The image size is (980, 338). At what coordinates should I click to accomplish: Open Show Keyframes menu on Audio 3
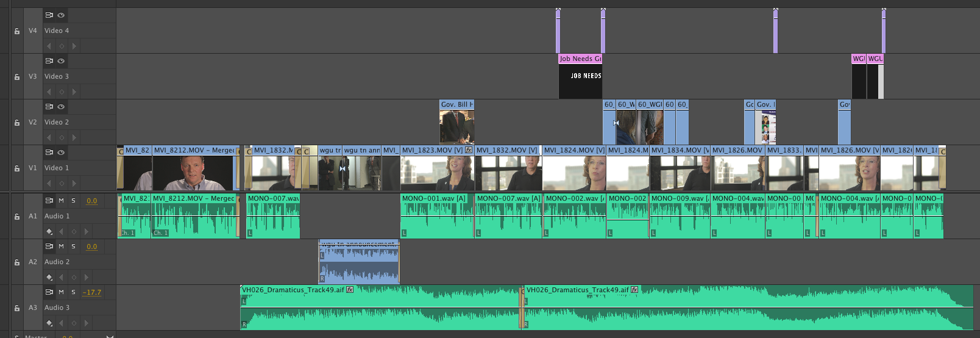click(x=49, y=323)
